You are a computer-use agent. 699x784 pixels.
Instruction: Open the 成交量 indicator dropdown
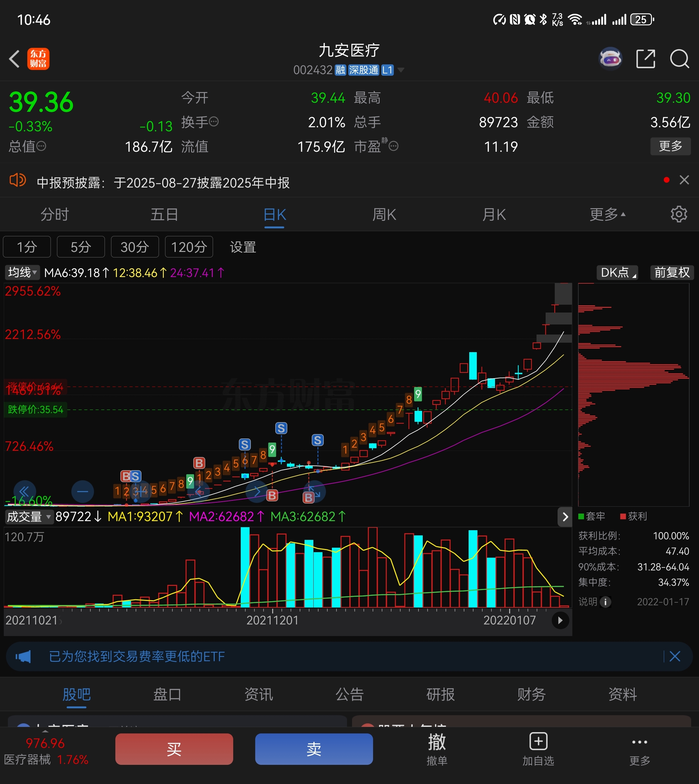(x=29, y=517)
